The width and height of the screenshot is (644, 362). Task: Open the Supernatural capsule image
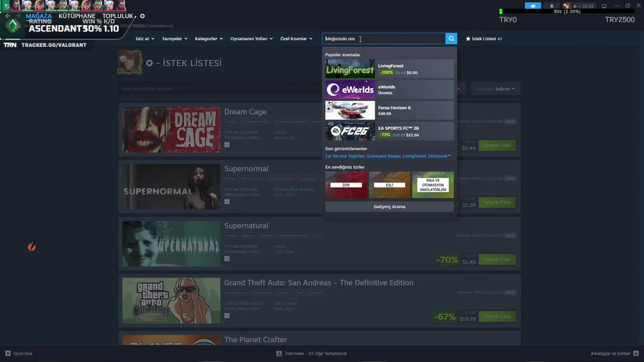pos(171,243)
